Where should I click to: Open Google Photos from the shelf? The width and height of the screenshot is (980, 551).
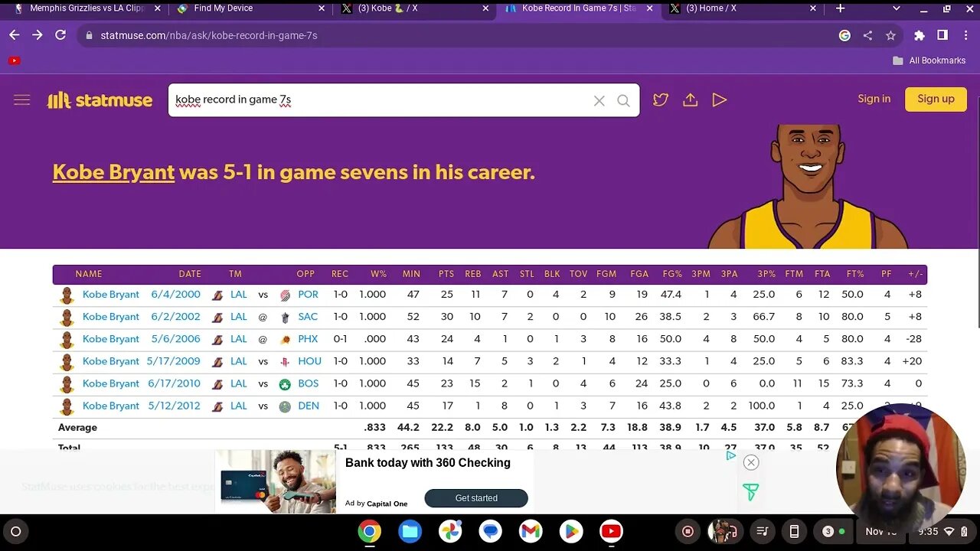[450, 531]
